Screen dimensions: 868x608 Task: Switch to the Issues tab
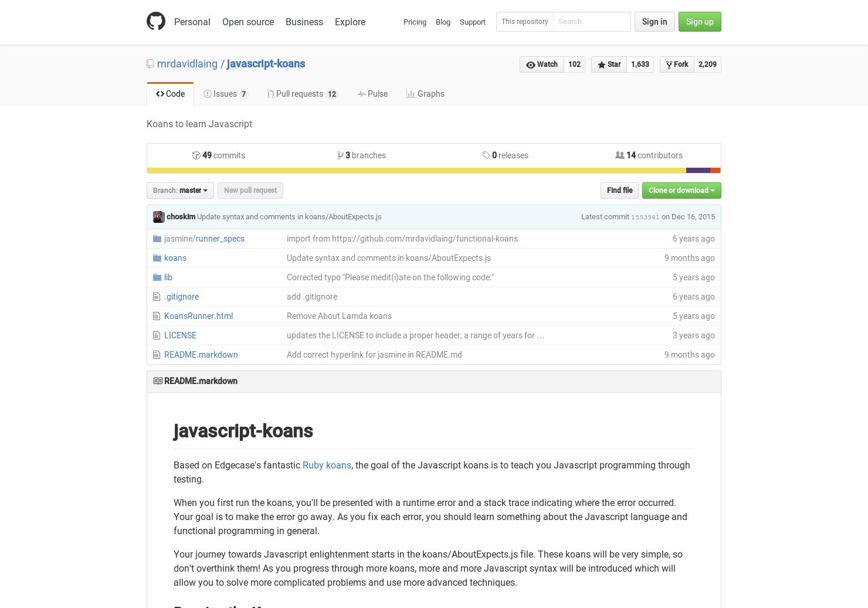pyautogui.click(x=225, y=94)
